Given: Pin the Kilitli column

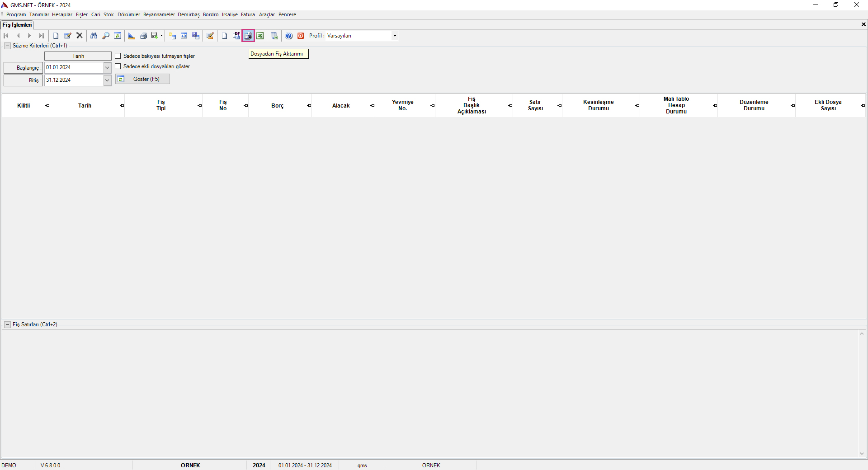Looking at the screenshot, I should pyautogui.click(x=47, y=106).
